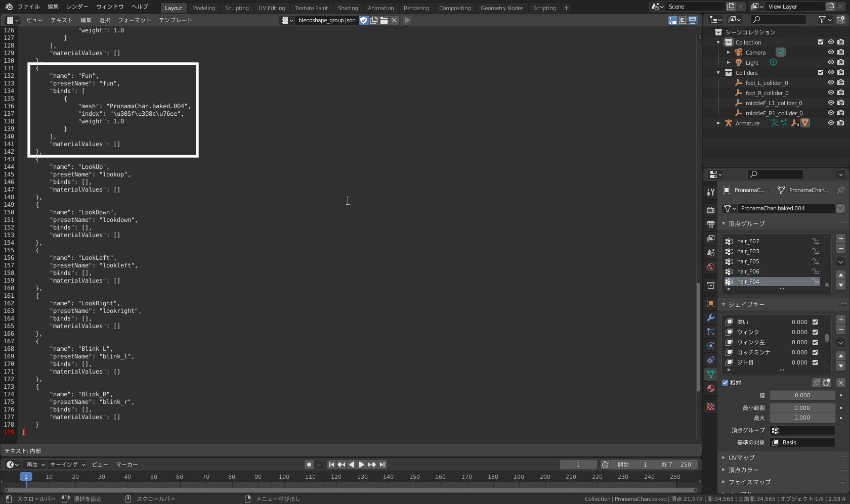Image resolution: width=850 pixels, height=504 pixels.
Task: Open the Object Constraint properties tab
Action: tap(711, 360)
